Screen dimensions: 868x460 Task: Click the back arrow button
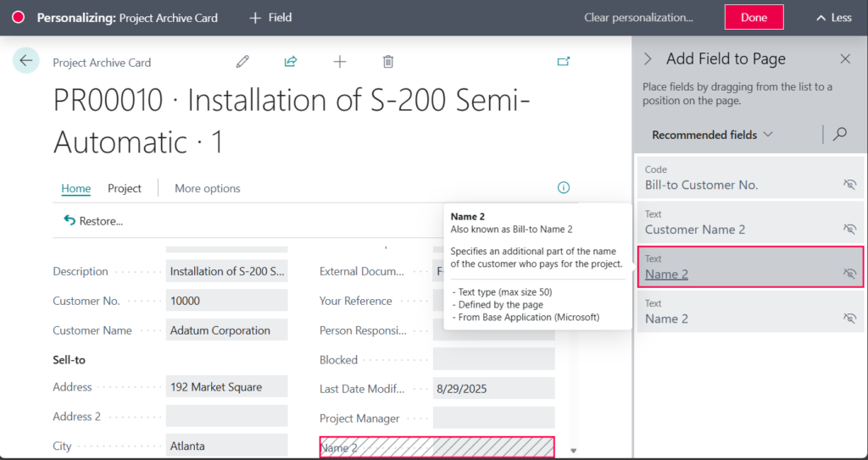[25, 61]
